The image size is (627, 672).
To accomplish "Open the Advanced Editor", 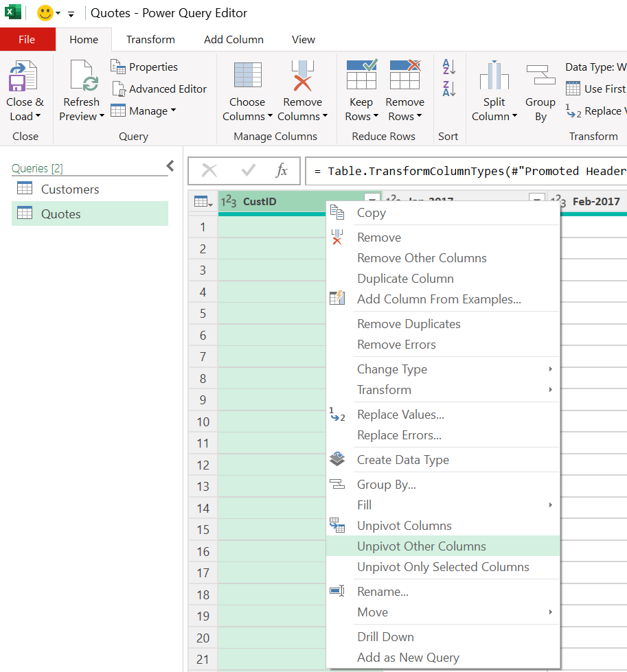I will click(x=159, y=89).
